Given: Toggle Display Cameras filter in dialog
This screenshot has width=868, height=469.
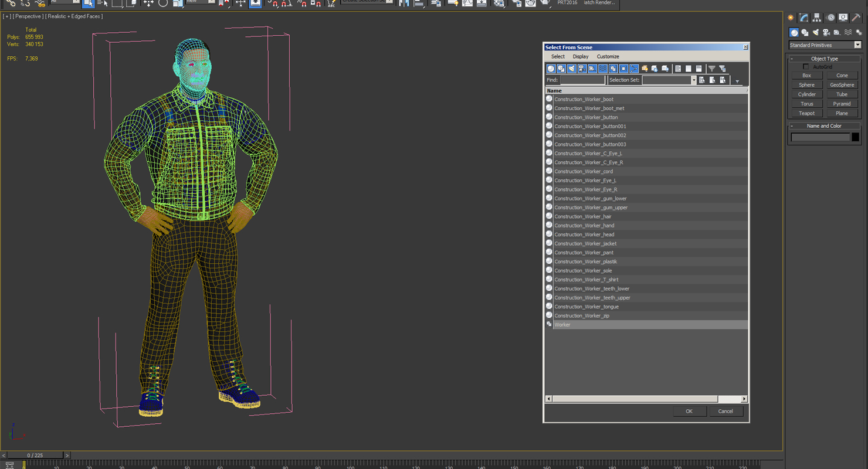Looking at the screenshot, I should click(582, 69).
